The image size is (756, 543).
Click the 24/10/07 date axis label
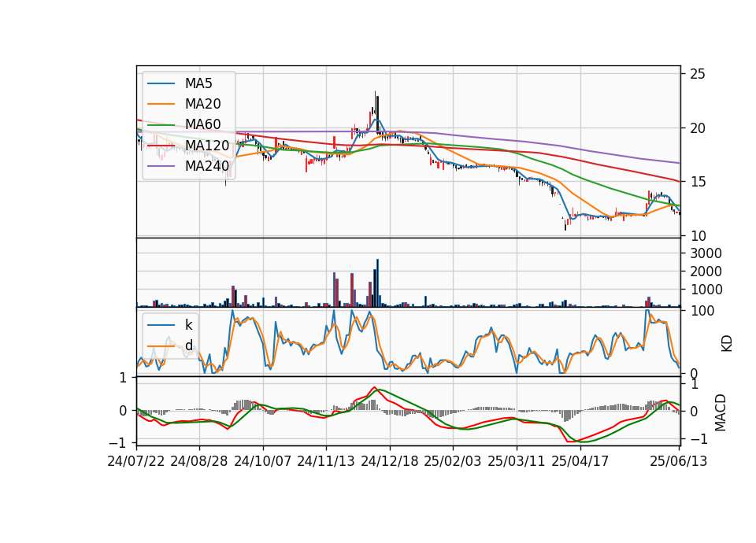(263, 461)
